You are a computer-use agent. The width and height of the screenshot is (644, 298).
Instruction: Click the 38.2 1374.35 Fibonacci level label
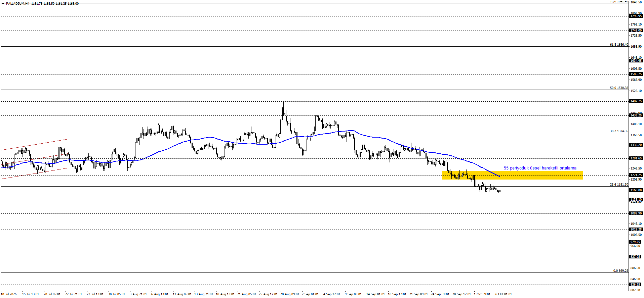click(619, 131)
